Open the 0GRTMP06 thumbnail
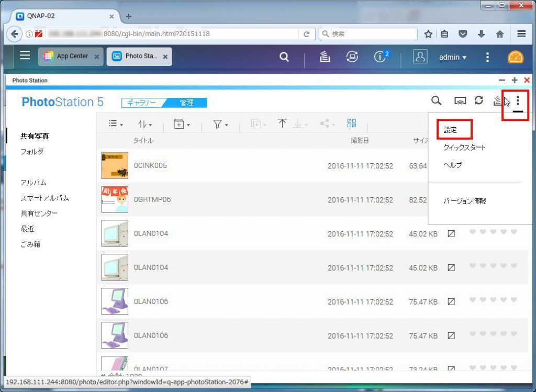536x392 pixels. tap(115, 199)
